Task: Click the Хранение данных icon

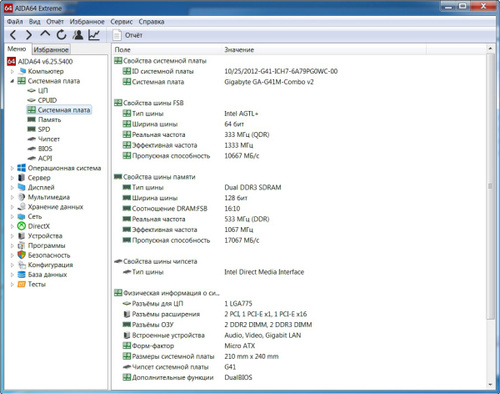Action: (21, 206)
